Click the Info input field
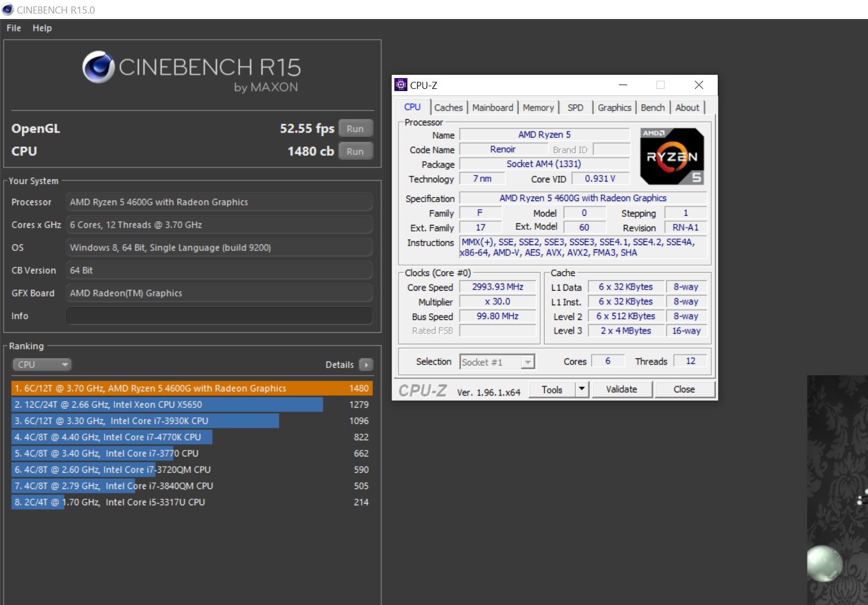868x605 pixels. click(x=219, y=316)
